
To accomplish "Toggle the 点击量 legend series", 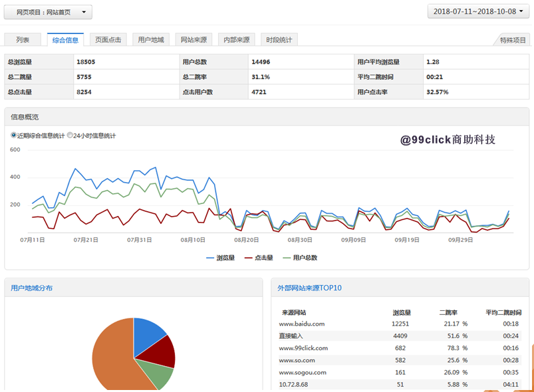I will click(259, 258).
